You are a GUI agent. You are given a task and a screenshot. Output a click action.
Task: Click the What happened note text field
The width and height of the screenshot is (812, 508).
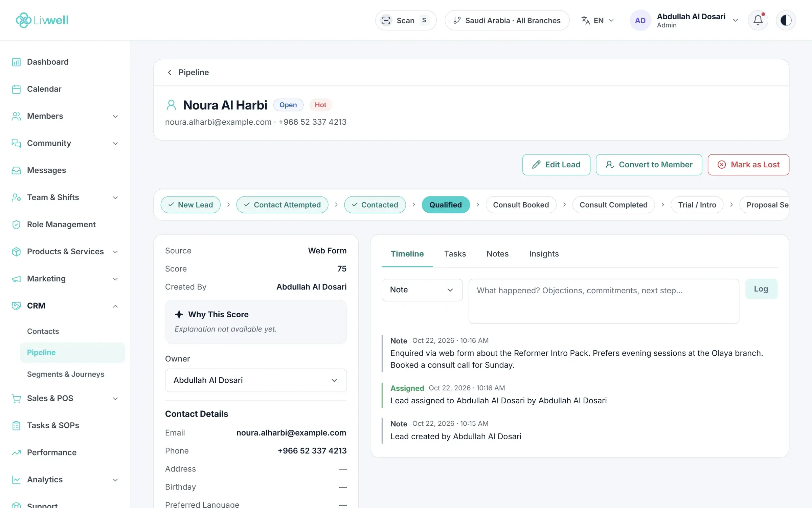pyautogui.click(x=604, y=301)
